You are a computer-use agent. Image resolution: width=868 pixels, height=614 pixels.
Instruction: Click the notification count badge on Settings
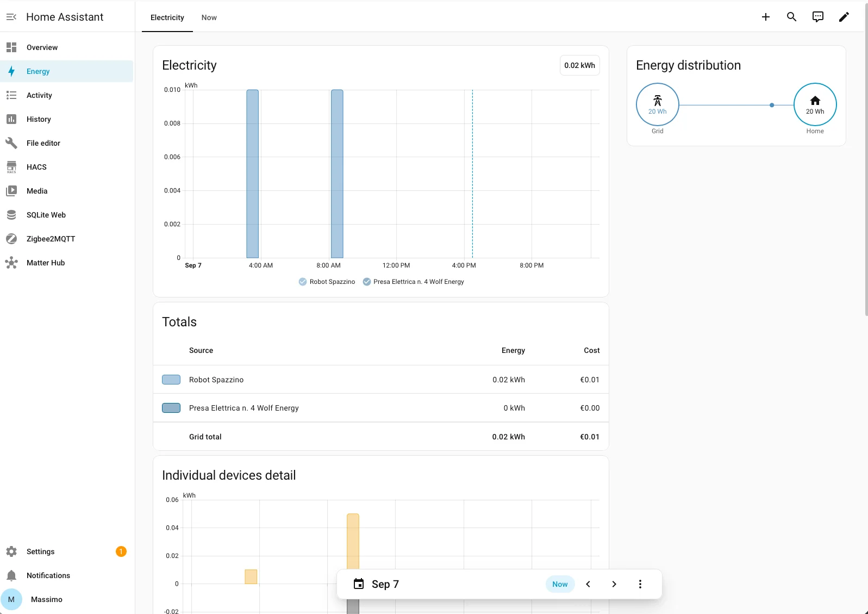[x=121, y=551]
